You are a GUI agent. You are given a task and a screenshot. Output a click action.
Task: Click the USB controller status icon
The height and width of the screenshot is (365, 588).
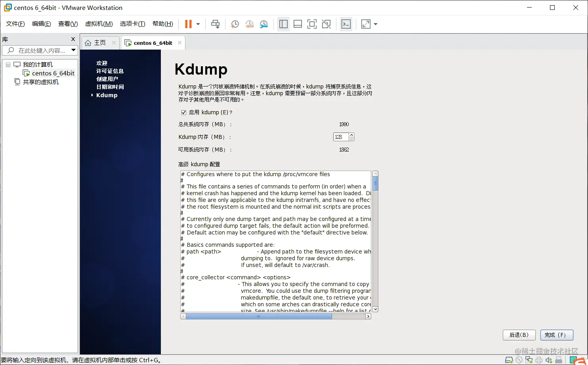pos(559,360)
